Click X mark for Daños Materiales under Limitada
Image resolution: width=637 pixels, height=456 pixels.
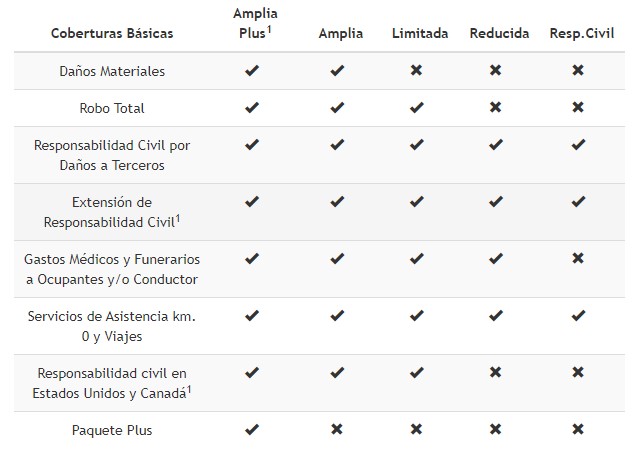click(415, 71)
